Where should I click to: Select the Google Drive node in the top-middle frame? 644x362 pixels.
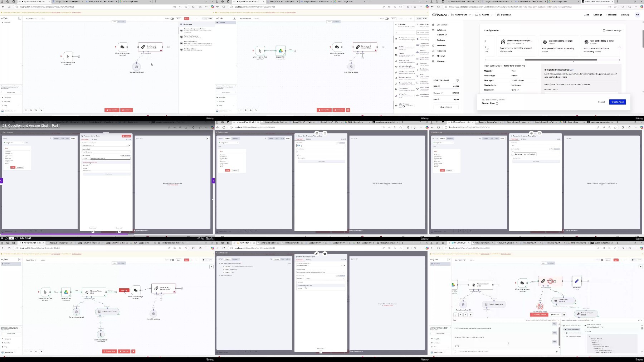point(281,50)
